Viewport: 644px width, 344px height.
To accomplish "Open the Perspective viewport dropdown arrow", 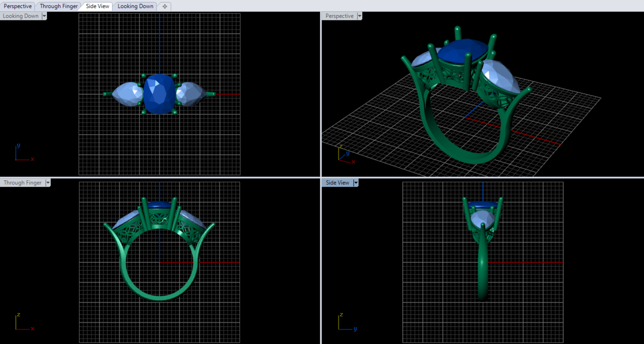I will 359,16.
